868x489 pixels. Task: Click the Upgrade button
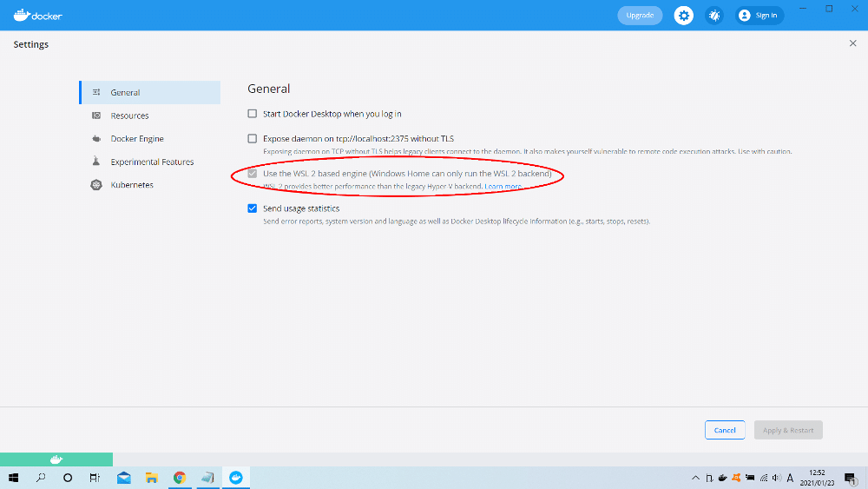pos(640,16)
